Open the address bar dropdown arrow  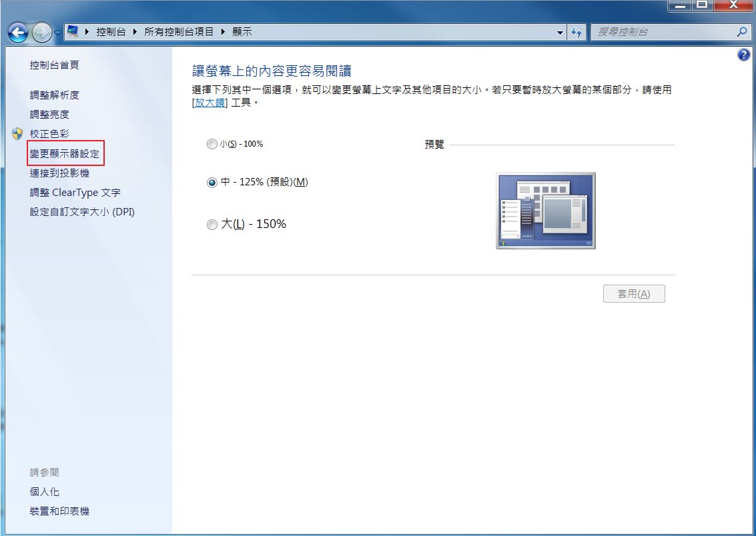tap(560, 31)
